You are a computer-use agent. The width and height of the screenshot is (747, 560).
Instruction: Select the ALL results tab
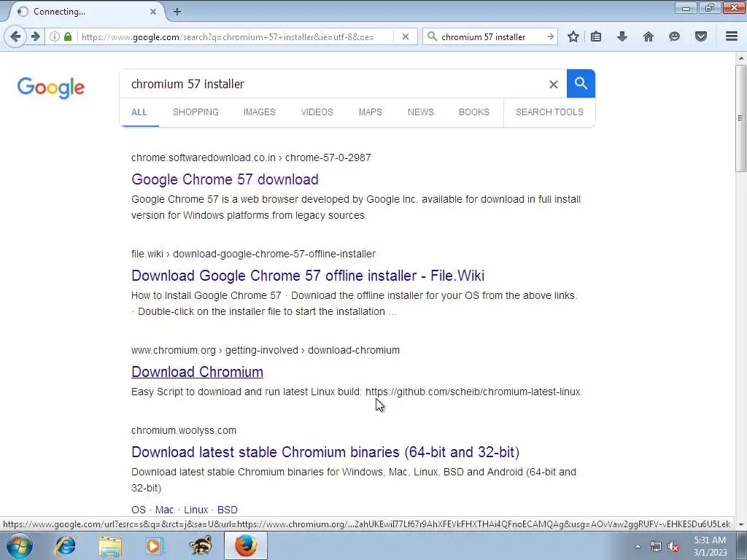(139, 112)
